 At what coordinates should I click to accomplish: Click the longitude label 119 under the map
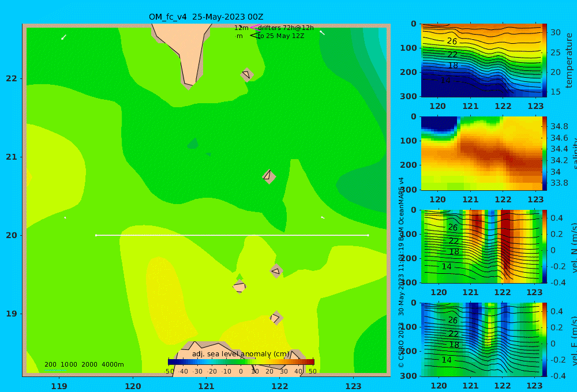(59, 386)
